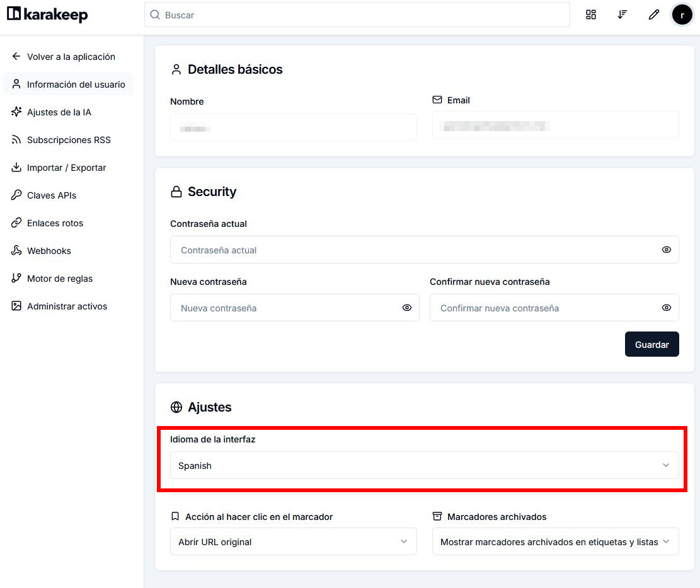The width and height of the screenshot is (700, 588).
Task: Open the user avatar menu
Action: [682, 14]
